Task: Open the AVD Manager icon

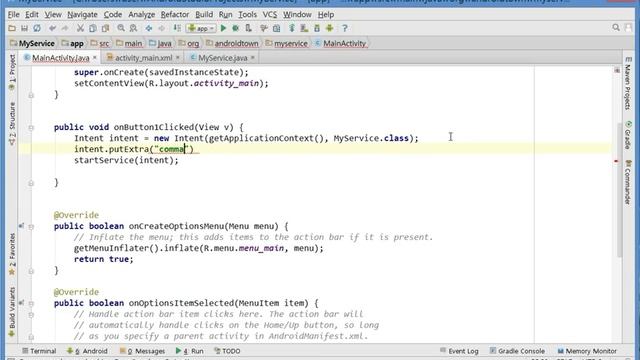Action: click(x=304, y=28)
